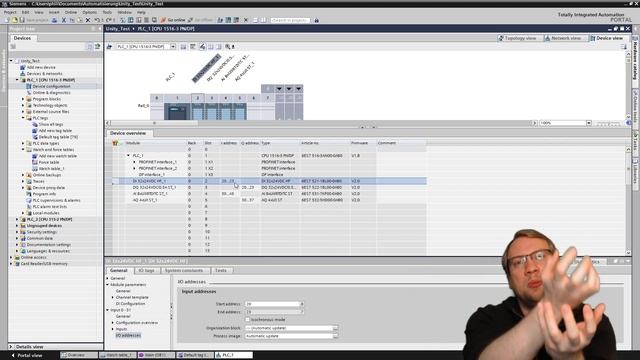This screenshot has height=360, width=640.
Task: Open Devices & networks in the project tree
Action: [x=44, y=74]
